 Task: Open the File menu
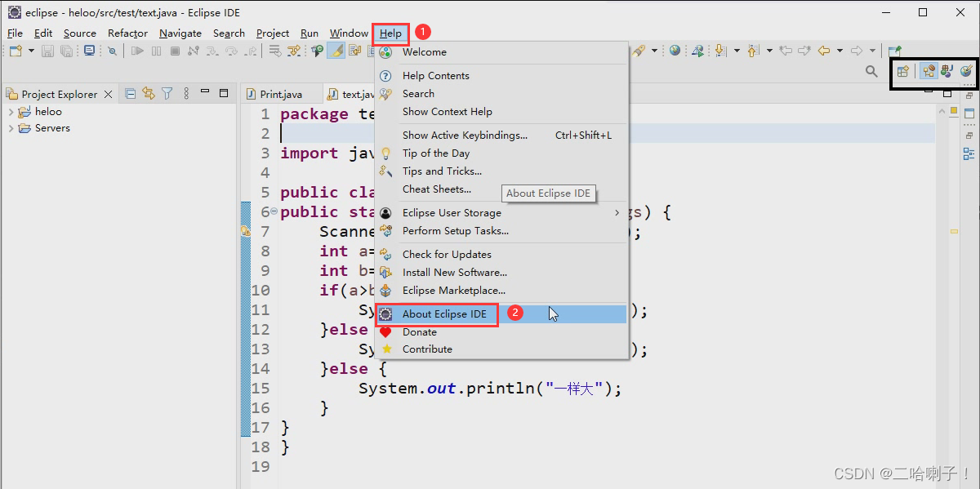(x=15, y=33)
